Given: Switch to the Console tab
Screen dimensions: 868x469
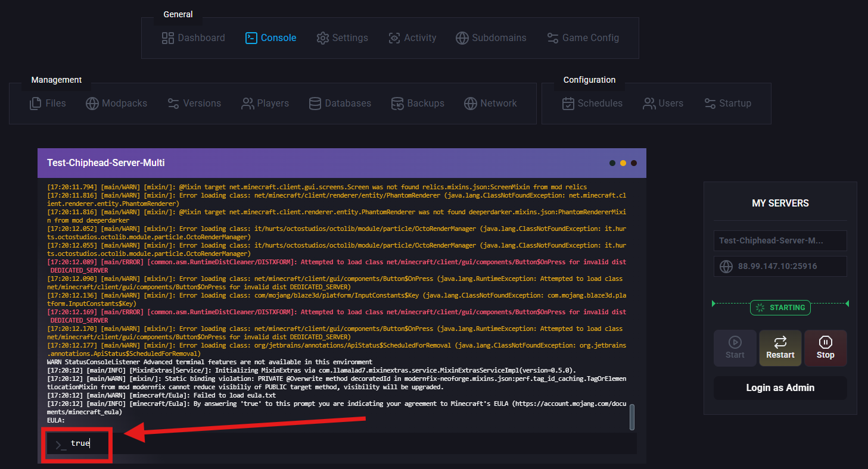Looking at the screenshot, I should (270, 38).
